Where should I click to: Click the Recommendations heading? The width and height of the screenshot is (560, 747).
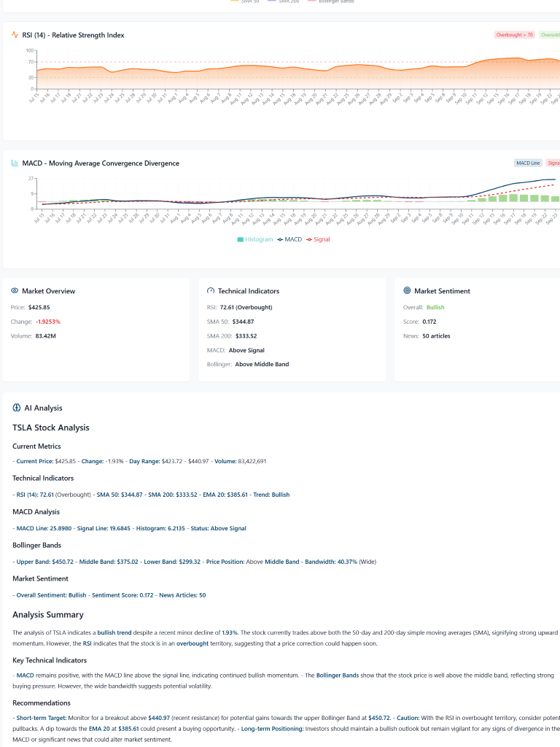coord(42,703)
